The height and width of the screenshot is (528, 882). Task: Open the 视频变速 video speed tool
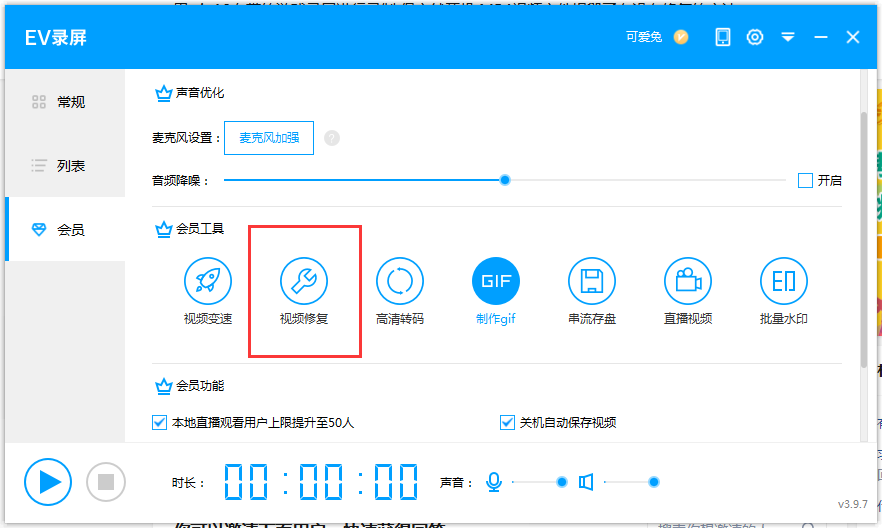[x=208, y=291]
